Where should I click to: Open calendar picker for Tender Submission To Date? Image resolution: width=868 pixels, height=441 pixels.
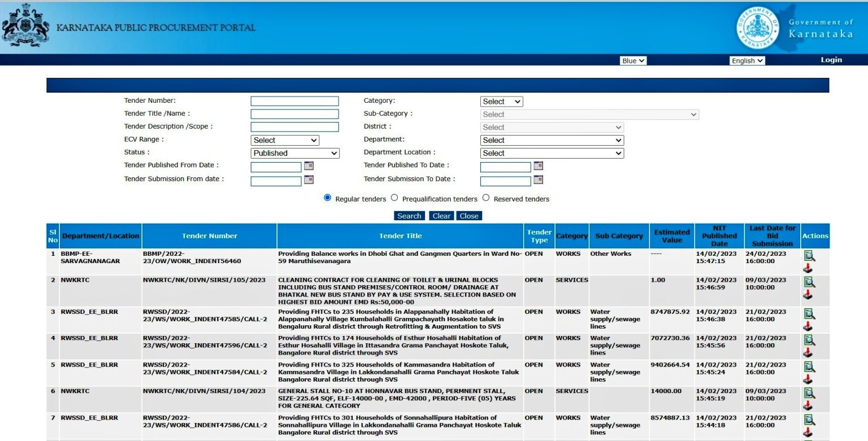click(537, 180)
